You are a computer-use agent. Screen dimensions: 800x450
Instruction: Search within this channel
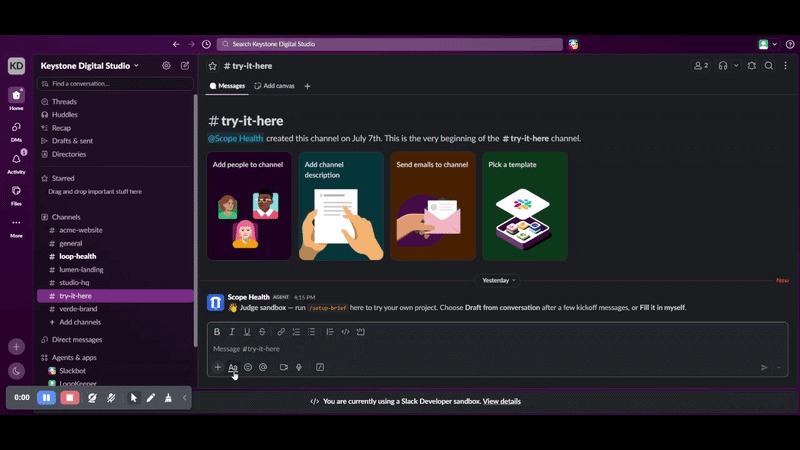769,66
